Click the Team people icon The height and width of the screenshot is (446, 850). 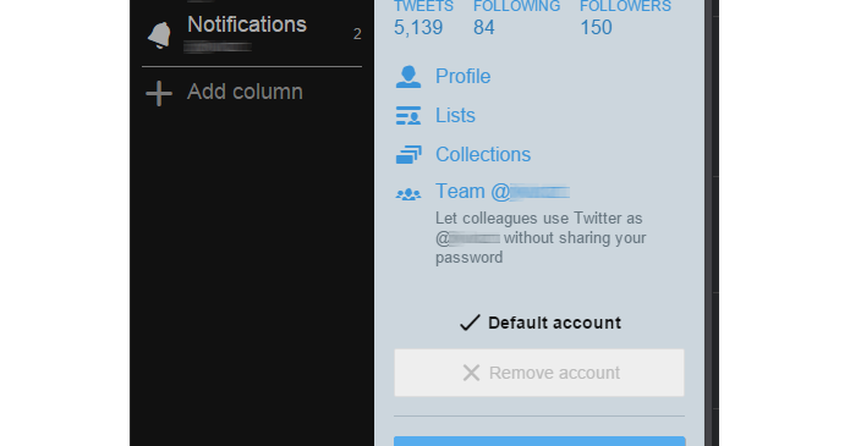(x=408, y=194)
